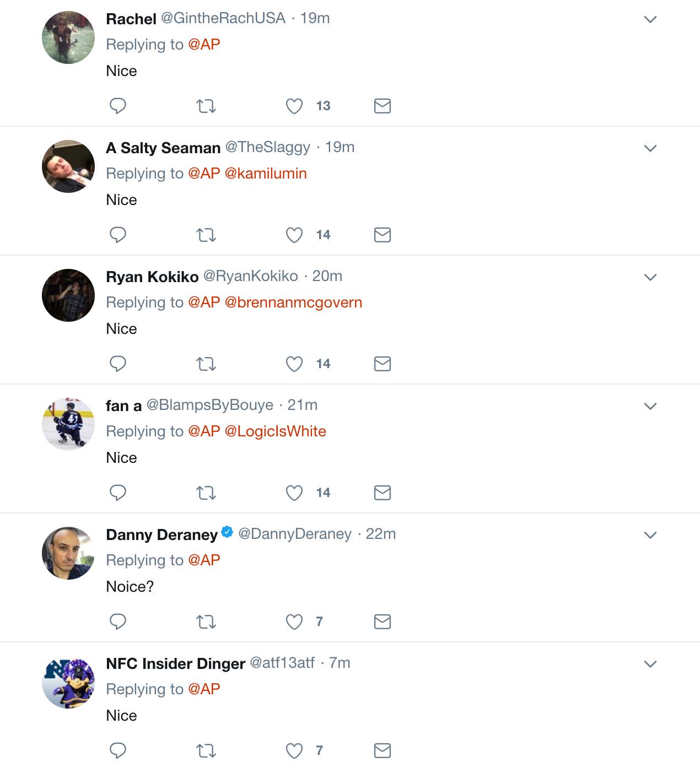Open the @LogicIsWhite mention
Image resolution: width=700 pixels, height=767 pixels.
pyautogui.click(x=275, y=431)
